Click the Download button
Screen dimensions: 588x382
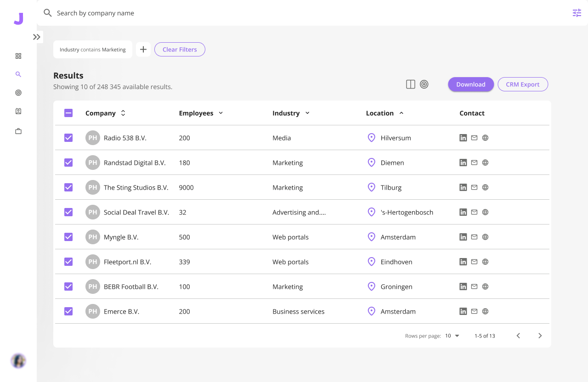click(471, 84)
